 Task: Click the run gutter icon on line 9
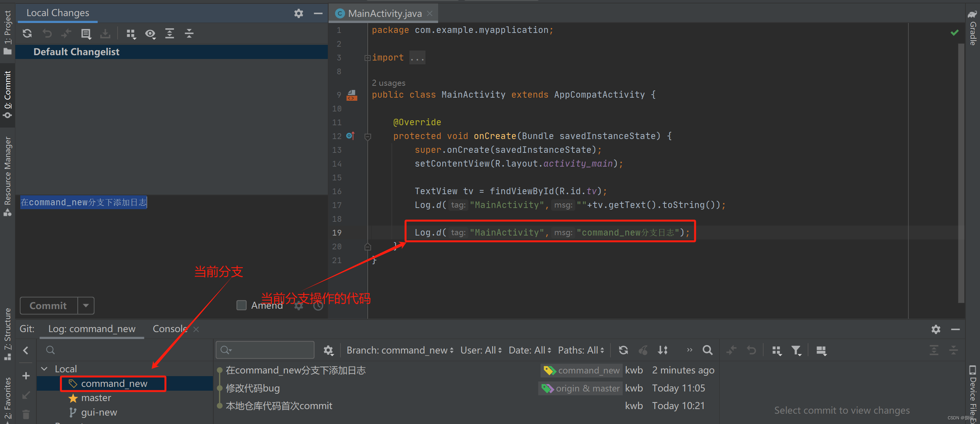[352, 95]
